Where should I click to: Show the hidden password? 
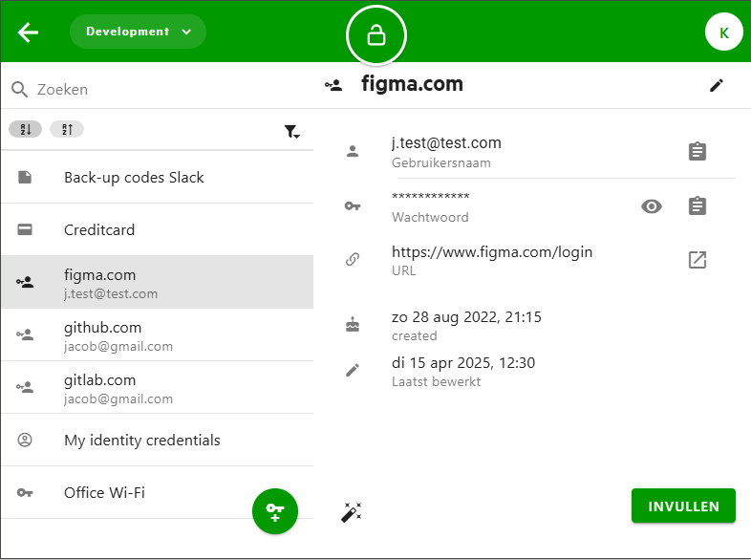pyautogui.click(x=652, y=205)
